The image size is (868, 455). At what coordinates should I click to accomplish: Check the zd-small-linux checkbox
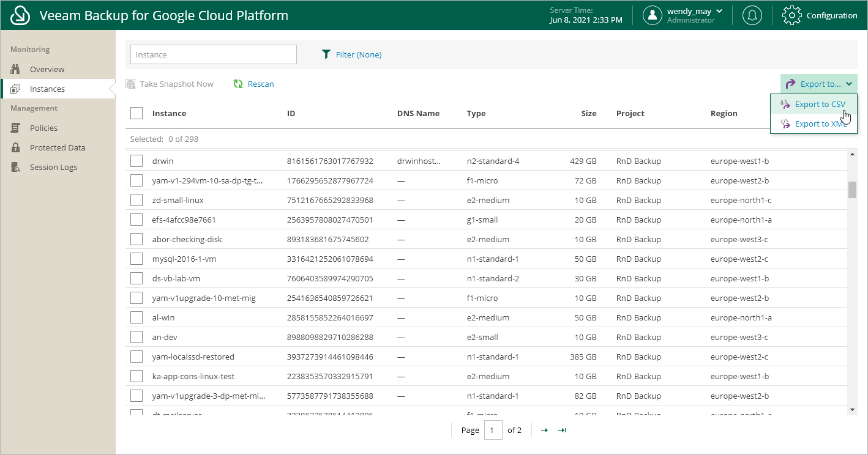(137, 200)
